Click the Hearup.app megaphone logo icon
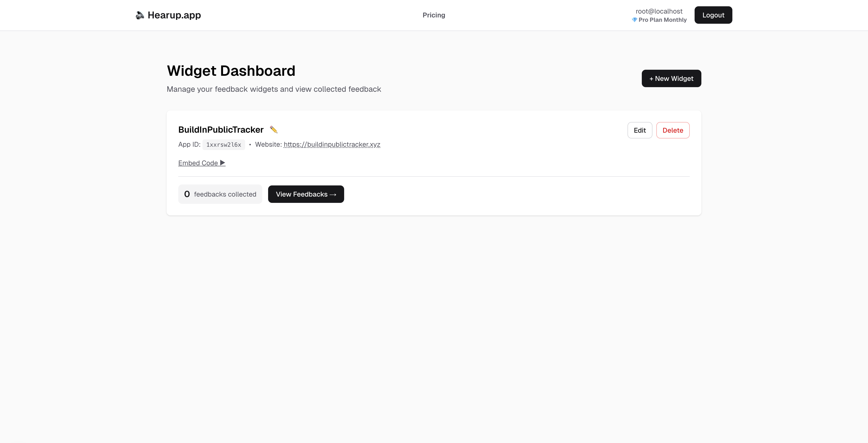Image resolution: width=868 pixels, height=443 pixels. click(139, 15)
